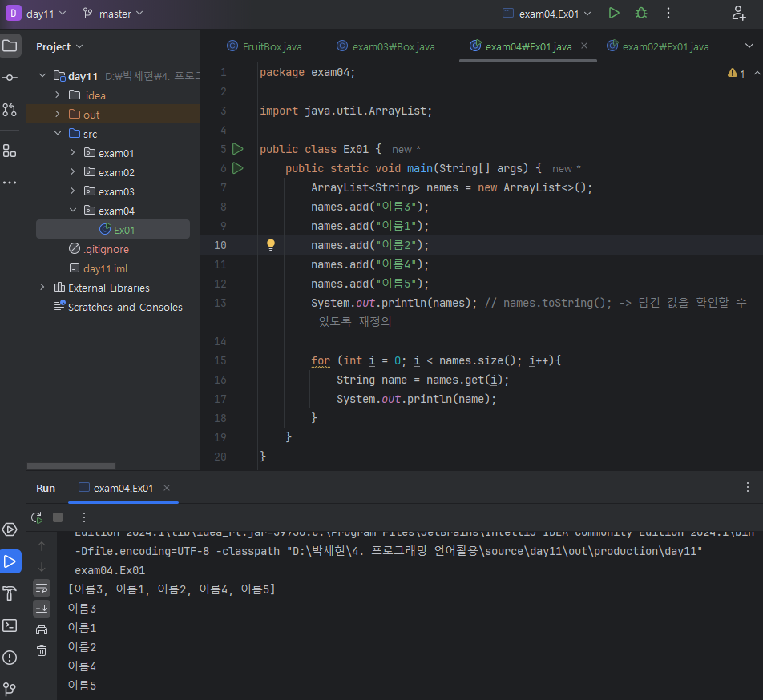
Task: Open Run panel options menu
Action: (x=748, y=487)
